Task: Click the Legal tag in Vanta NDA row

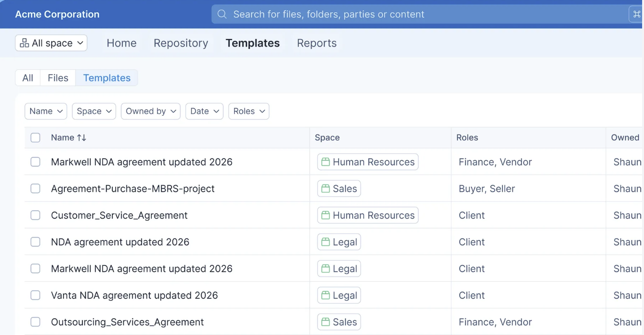Action: (x=339, y=295)
